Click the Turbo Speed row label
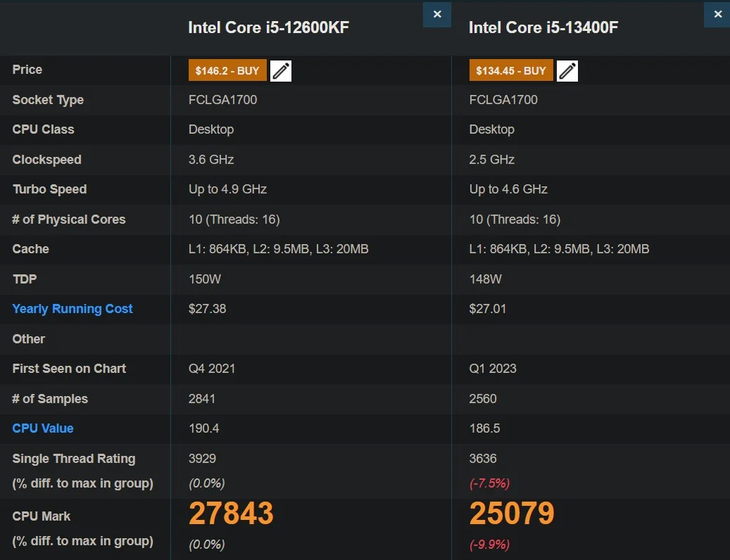This screenshot has width=730, height=560. (x=49, y=189)
